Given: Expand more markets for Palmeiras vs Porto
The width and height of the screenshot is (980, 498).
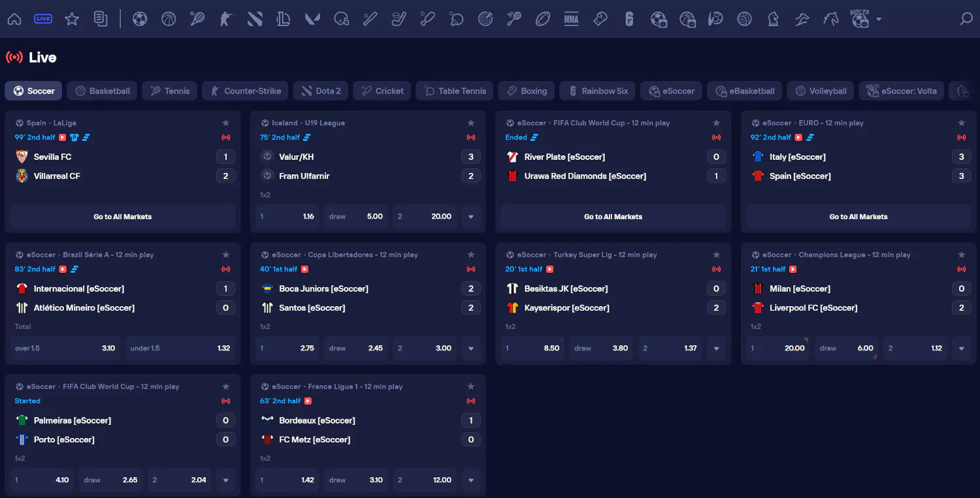Looking at the screenshot, I should 226,480.
